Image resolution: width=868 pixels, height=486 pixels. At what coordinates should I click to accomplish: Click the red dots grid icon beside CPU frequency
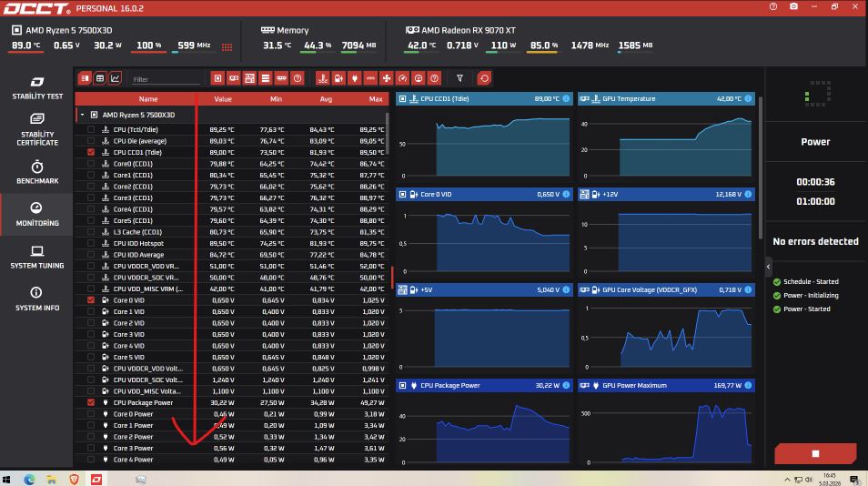click(227, 47)
